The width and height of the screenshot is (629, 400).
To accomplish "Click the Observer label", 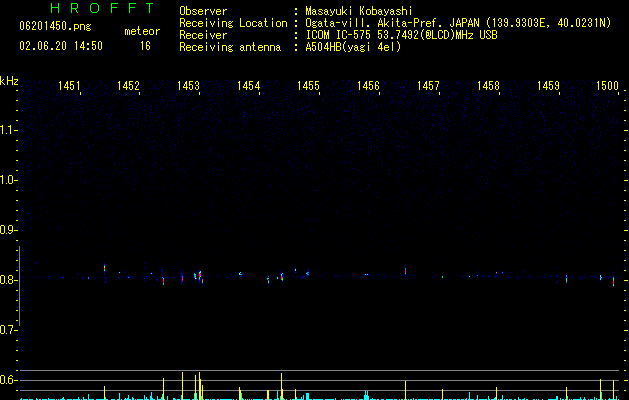I will 203,11.
